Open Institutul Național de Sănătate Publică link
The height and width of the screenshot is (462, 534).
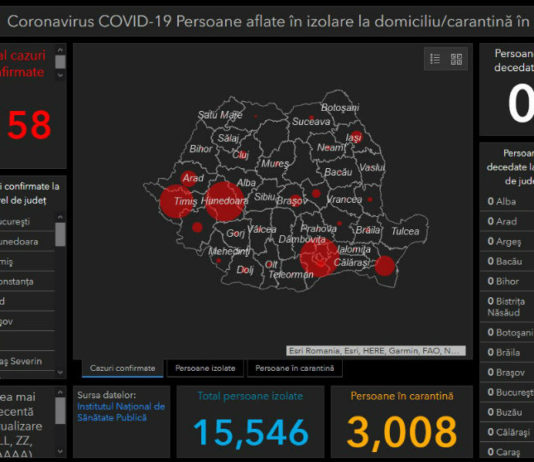(121, 412)
